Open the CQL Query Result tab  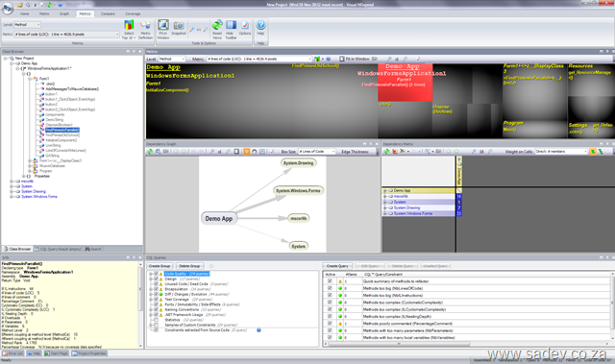click(58, 249)
